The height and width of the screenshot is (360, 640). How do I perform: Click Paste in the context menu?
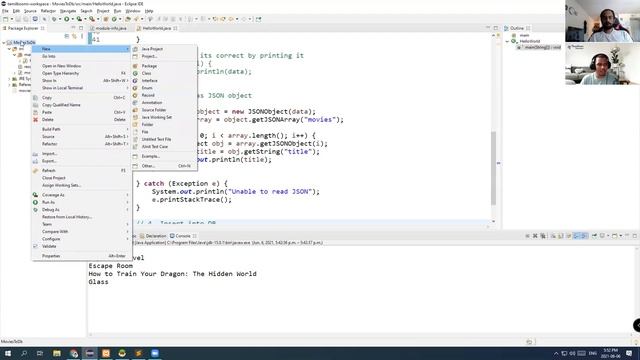[x=82, y=112]
